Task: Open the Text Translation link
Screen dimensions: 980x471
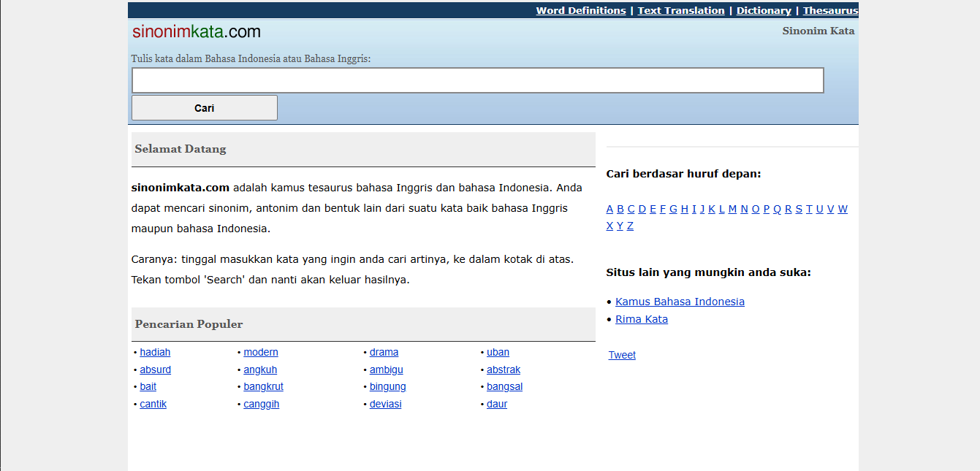Action: coord(681,10)
